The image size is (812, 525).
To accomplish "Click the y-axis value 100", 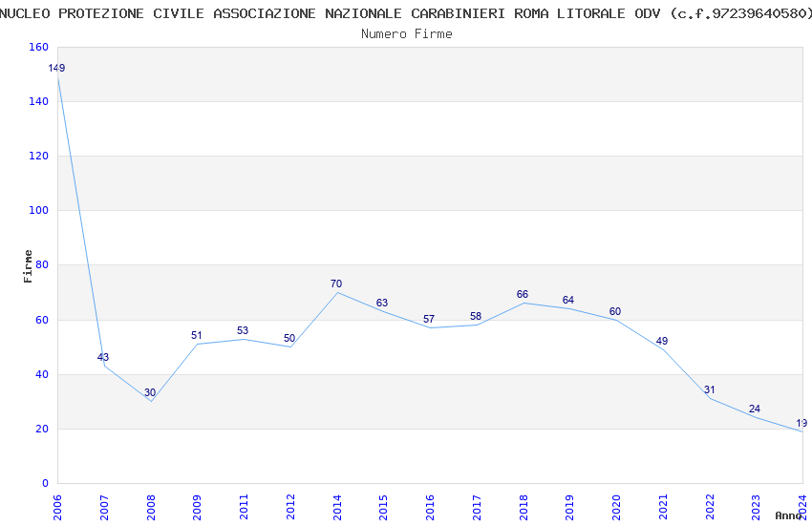I will pos(38,211).
